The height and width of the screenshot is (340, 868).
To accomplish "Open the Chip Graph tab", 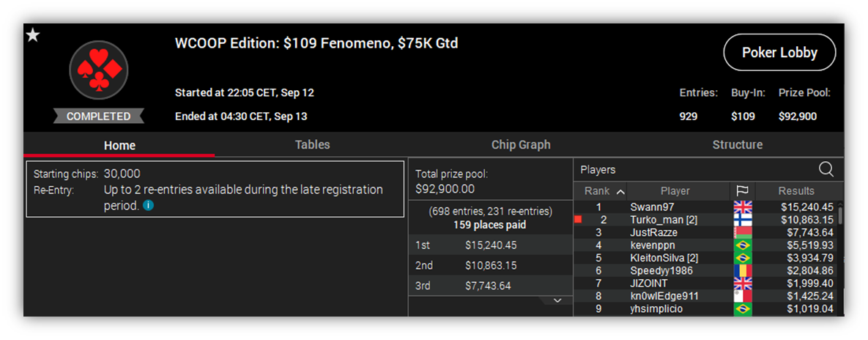I will (x=521, y=144).
